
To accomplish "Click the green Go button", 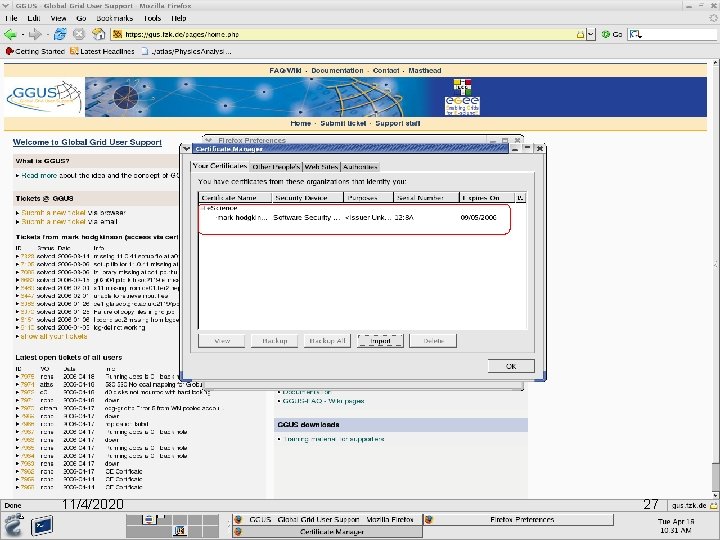I will pyautogui.click(x=612, y=34).
